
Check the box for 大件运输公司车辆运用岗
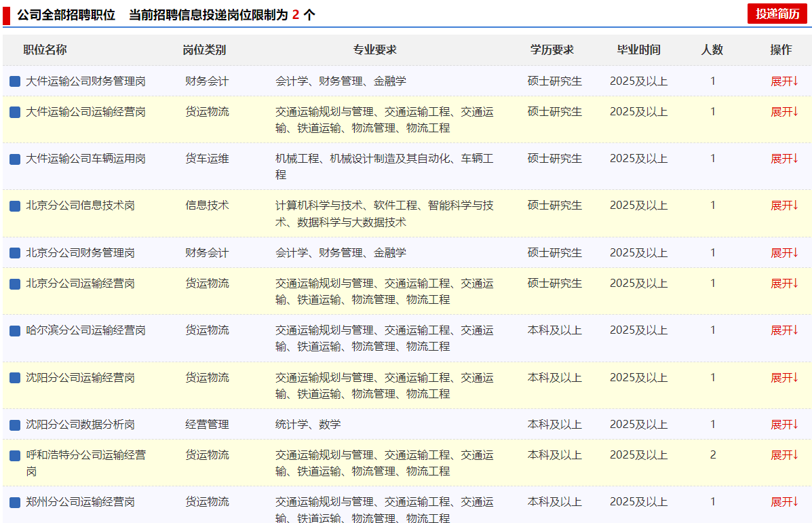click(x=15, y=159)
